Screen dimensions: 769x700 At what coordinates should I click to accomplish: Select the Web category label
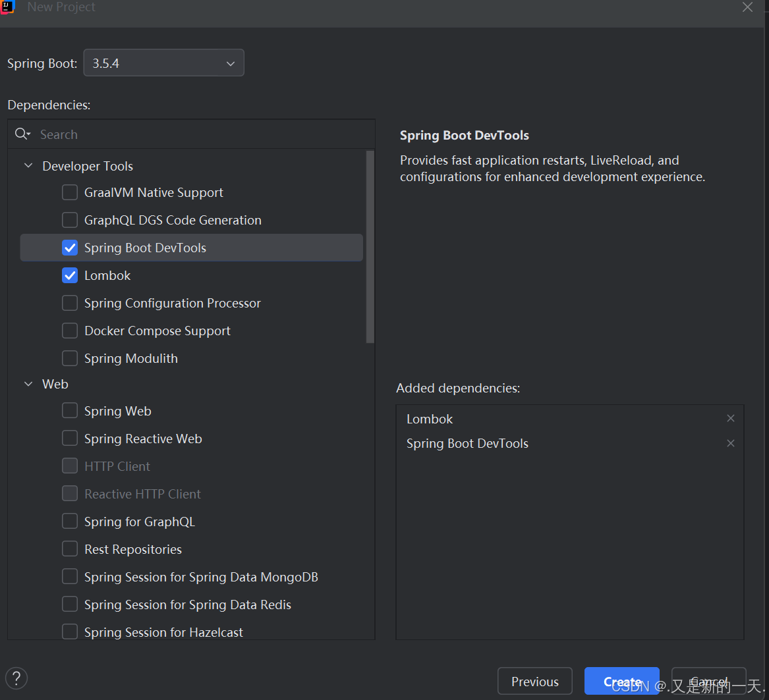[x=55, y=385]
